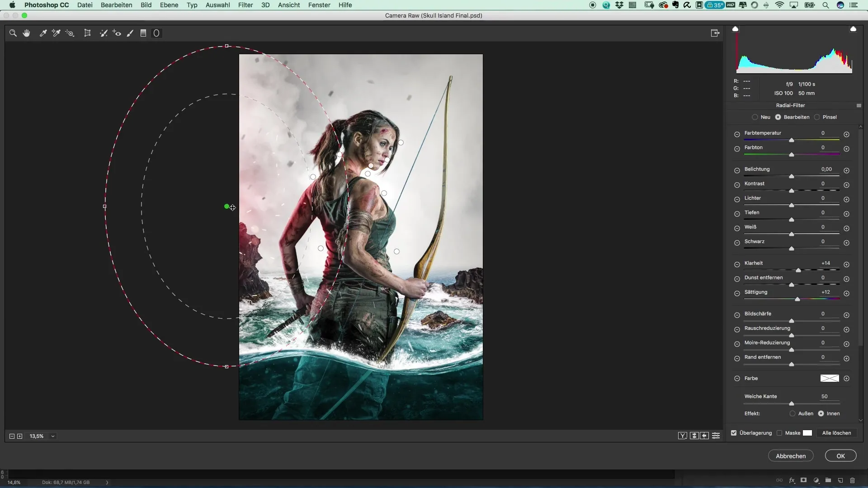This screenshot has width=868, height=488.
Task: Increase Klarheit with plus icon
Action: coord(846,264)
